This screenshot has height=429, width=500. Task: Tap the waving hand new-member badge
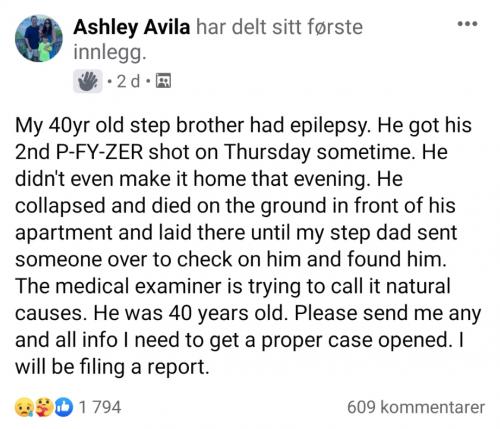[88, 81]
